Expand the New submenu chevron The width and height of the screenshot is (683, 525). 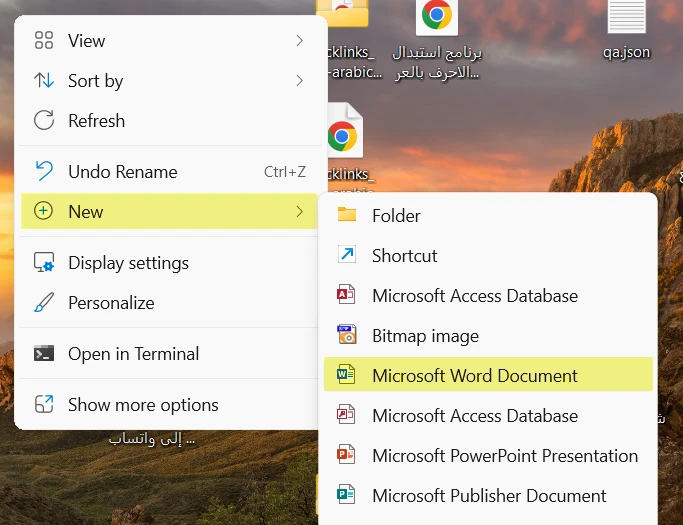299,212
